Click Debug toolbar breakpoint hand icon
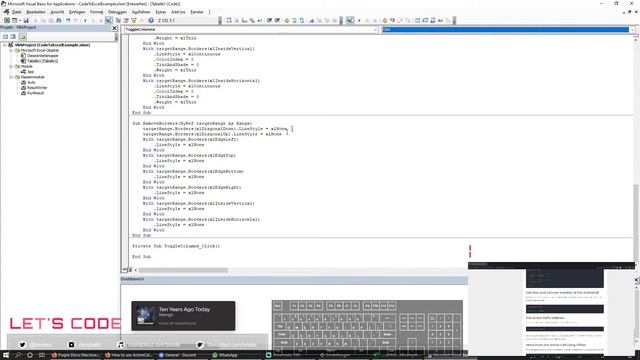 (384, 20)
